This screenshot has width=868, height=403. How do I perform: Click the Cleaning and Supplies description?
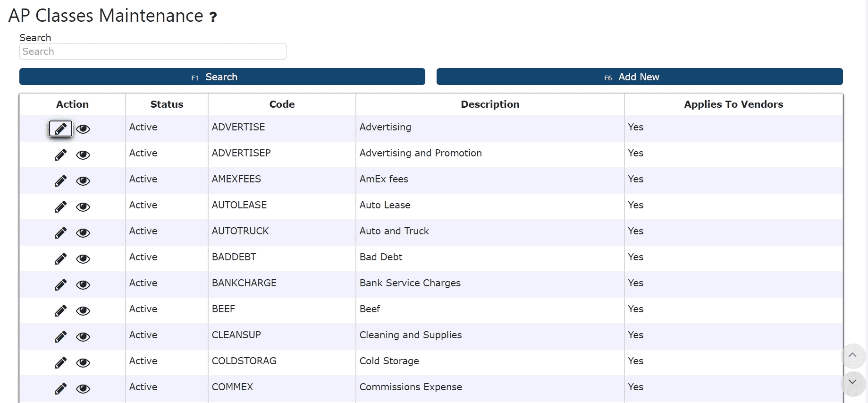pyautogui.click(x=411, y=335)
